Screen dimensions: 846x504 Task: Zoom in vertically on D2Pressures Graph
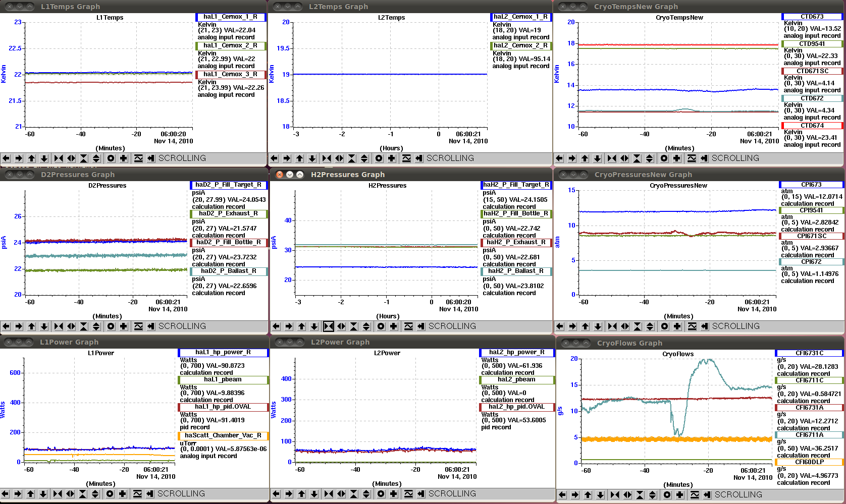tap(84, 326)
